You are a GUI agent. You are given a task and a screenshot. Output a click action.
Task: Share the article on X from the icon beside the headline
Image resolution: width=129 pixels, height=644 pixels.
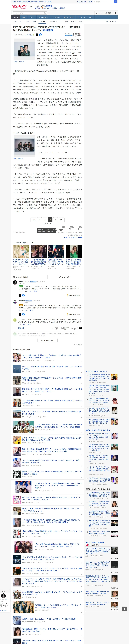[37, 35]
